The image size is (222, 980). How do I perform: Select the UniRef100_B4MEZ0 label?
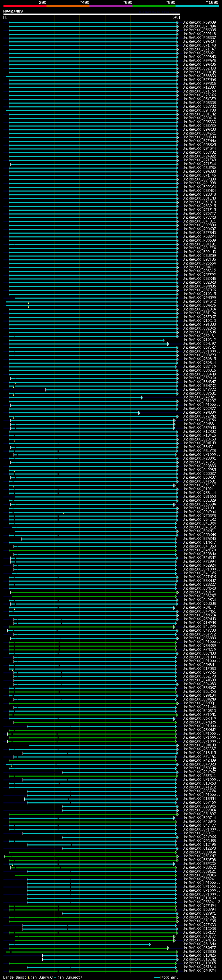click(x=199, y=550)
